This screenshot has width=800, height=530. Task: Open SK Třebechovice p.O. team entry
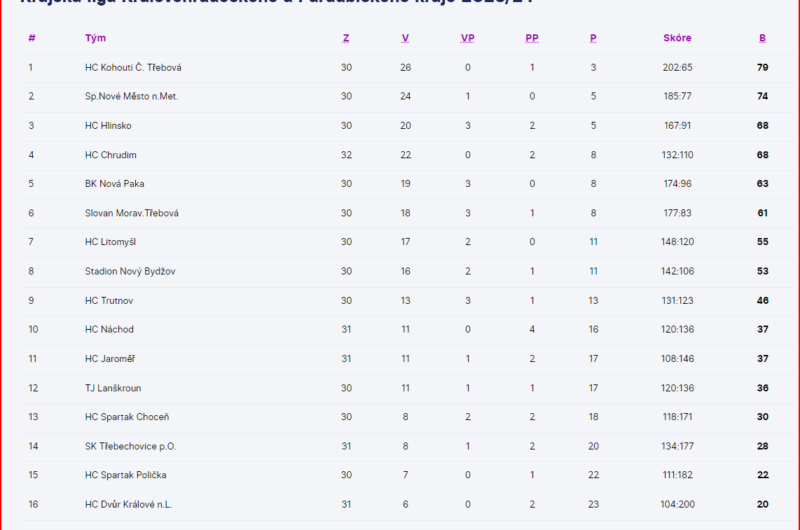pos(130,446)
